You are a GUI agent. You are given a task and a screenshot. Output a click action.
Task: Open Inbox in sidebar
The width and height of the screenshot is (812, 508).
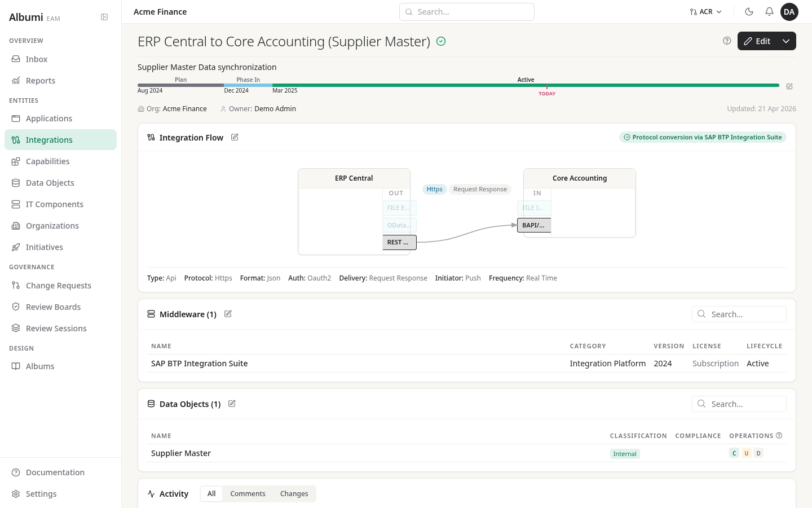pos(60,59)
